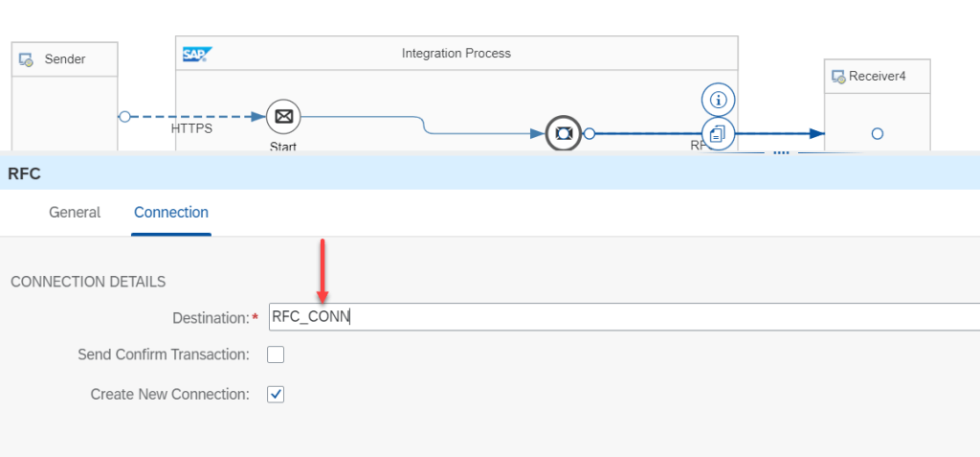The height and width of the screenshot is (457, 980).
Task: Select the HTTPS connection label
Action: point(191,128)
